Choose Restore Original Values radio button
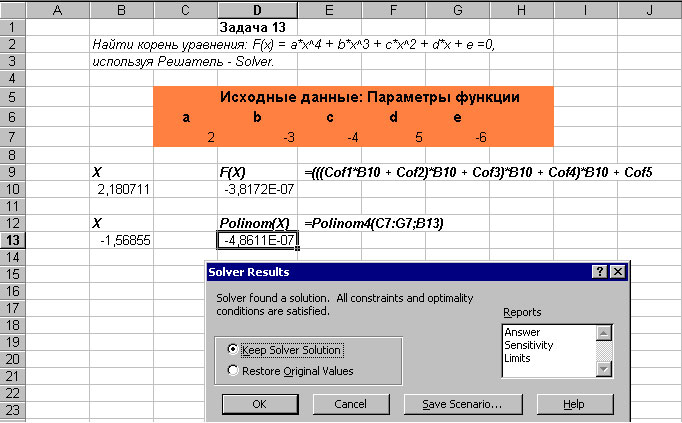The image size is (682, 423). click(233, 371)
